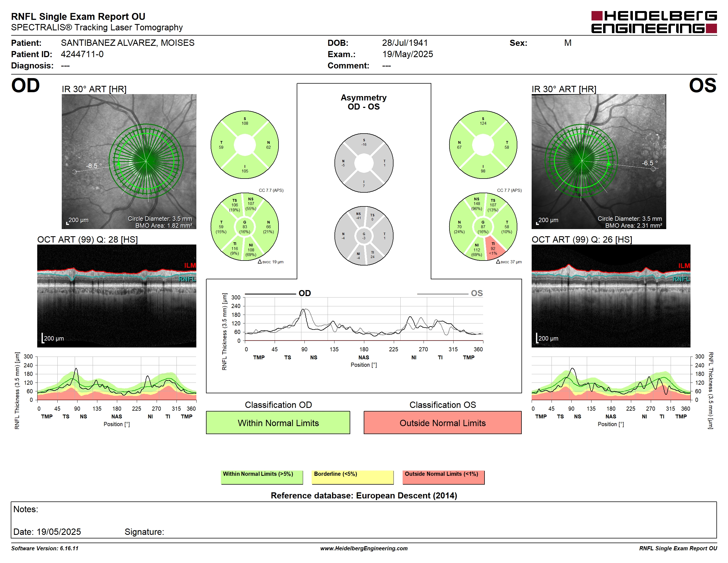Click the OS global G value 87
This screenshot has width=728, height=563.
click(x=483, y=227)
